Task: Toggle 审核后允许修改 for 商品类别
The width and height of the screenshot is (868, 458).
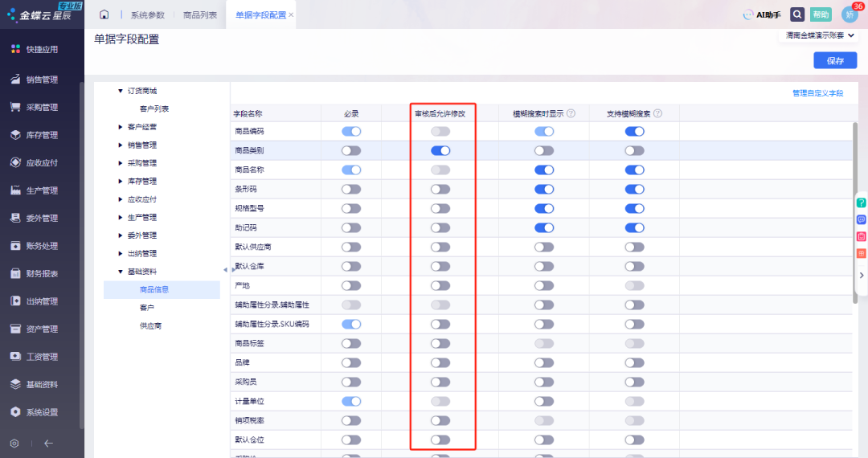Action: pyautogui.click(x=440, y=150)
